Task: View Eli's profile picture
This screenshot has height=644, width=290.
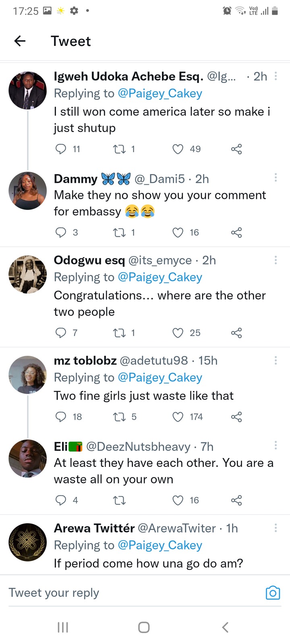Action: (28, 458)
